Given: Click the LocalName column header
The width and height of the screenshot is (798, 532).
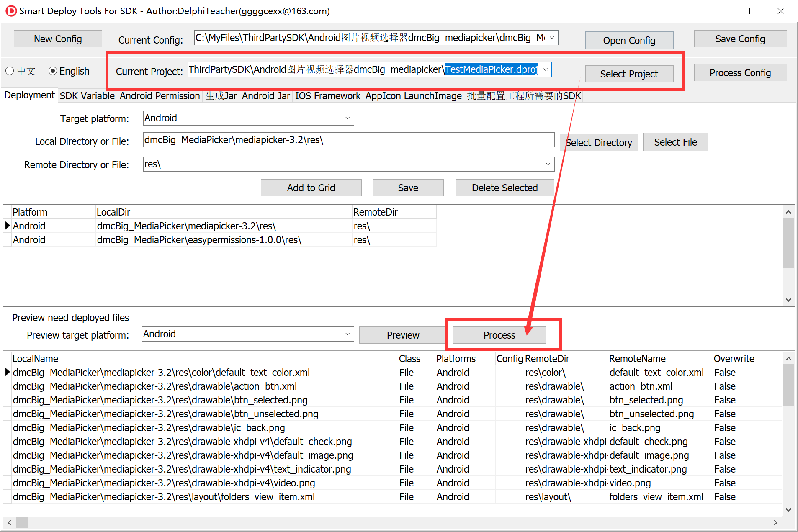Looking at the screenshot, I should (204, 359).
